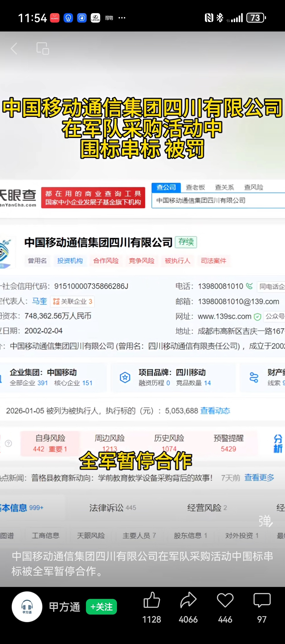This screenshot has height=644, width=285.
Task: Click the 同电话企业 button
Action: [271, 286]
